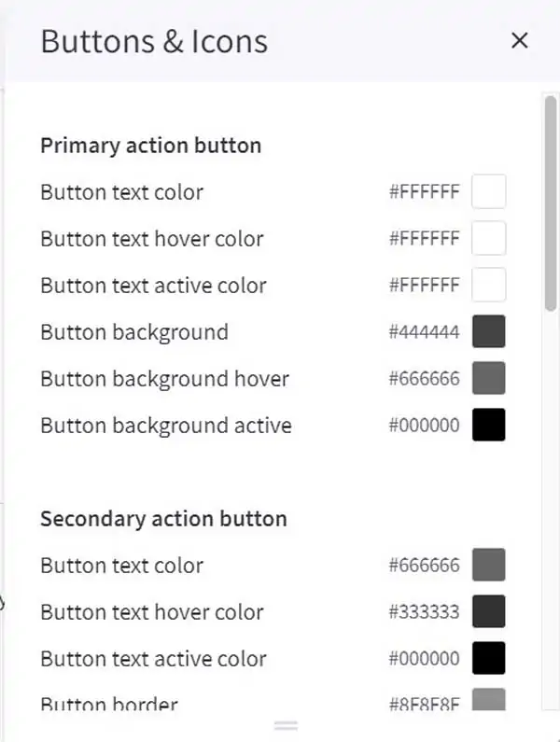This screenshot has width=560, height=742.
Task: Edit the #444444 Button background hex value
Action: click(424, 331)
